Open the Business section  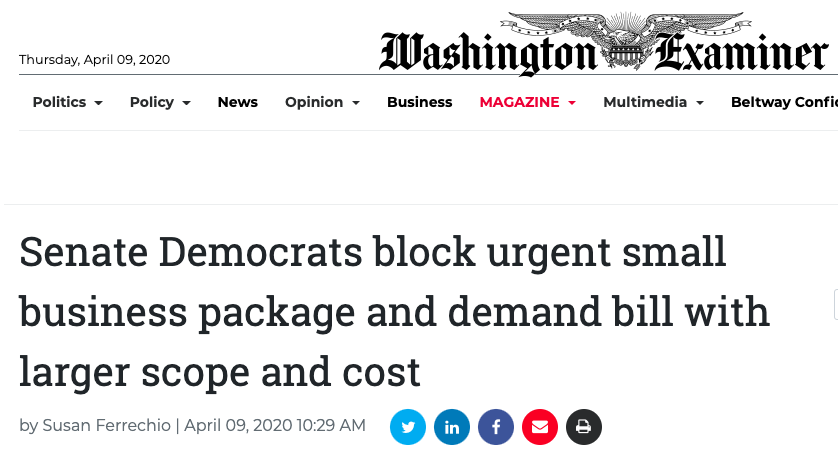pos(420,102)
